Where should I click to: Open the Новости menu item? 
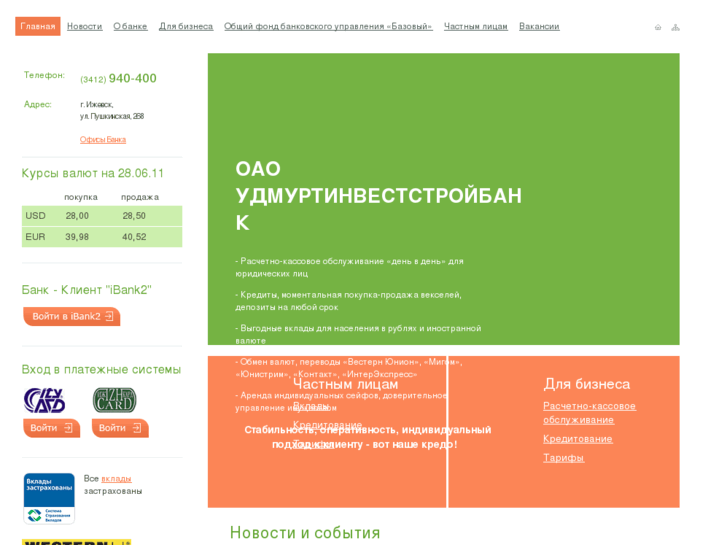[x=84, y=26]
